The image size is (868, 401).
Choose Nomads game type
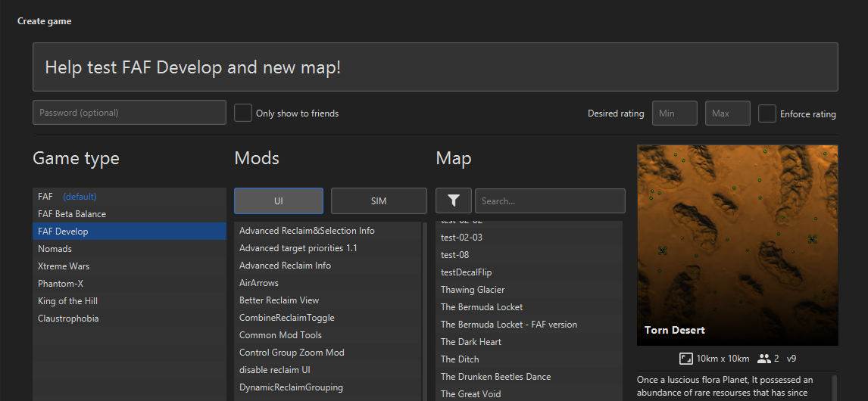click(x=130, y=249)
